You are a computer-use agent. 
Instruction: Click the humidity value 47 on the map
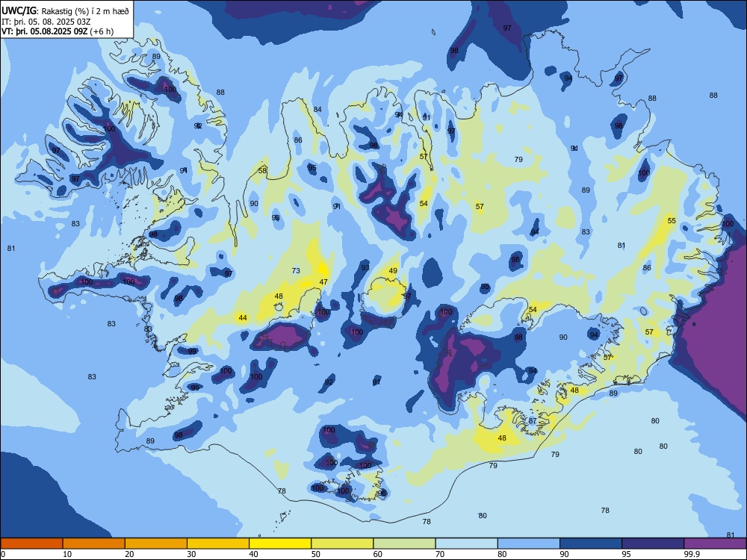point(323,282)
